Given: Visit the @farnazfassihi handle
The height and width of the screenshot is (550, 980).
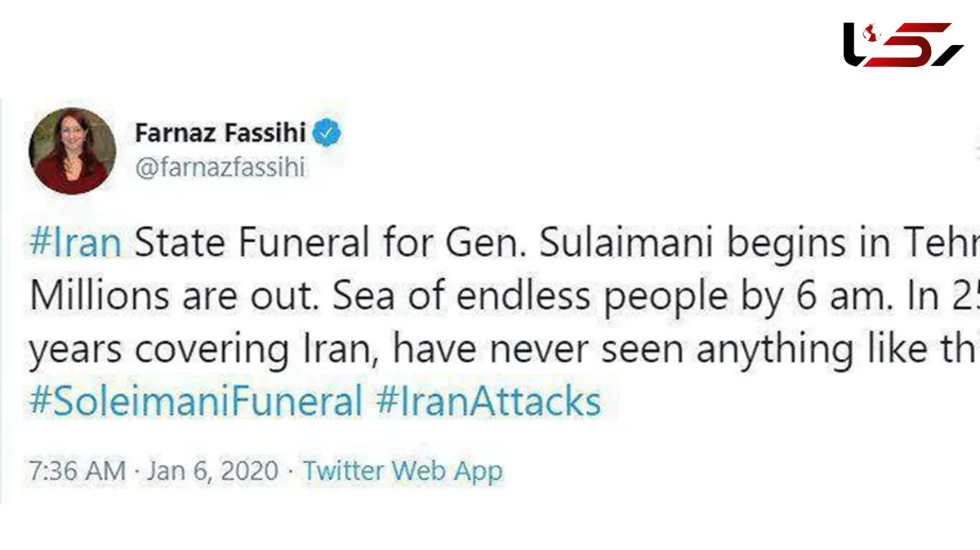Looking at the screenshot, I should [x=218, y=168].
